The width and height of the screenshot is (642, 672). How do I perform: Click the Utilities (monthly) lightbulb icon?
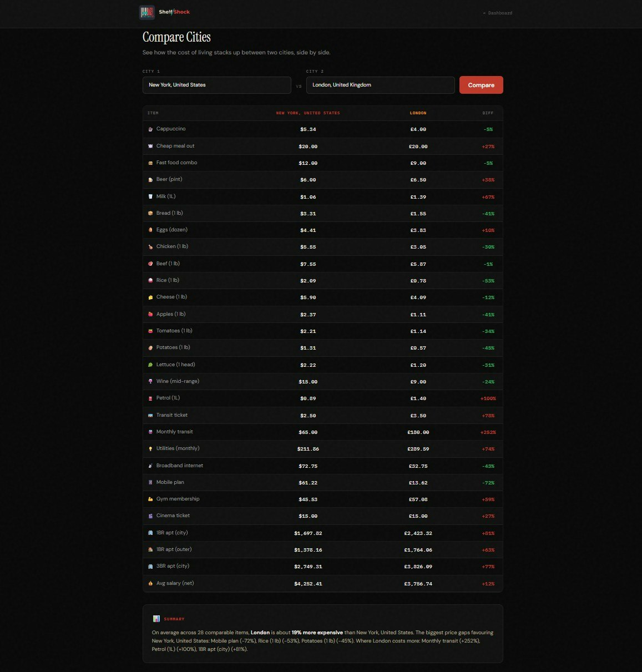tap(150, 448)
